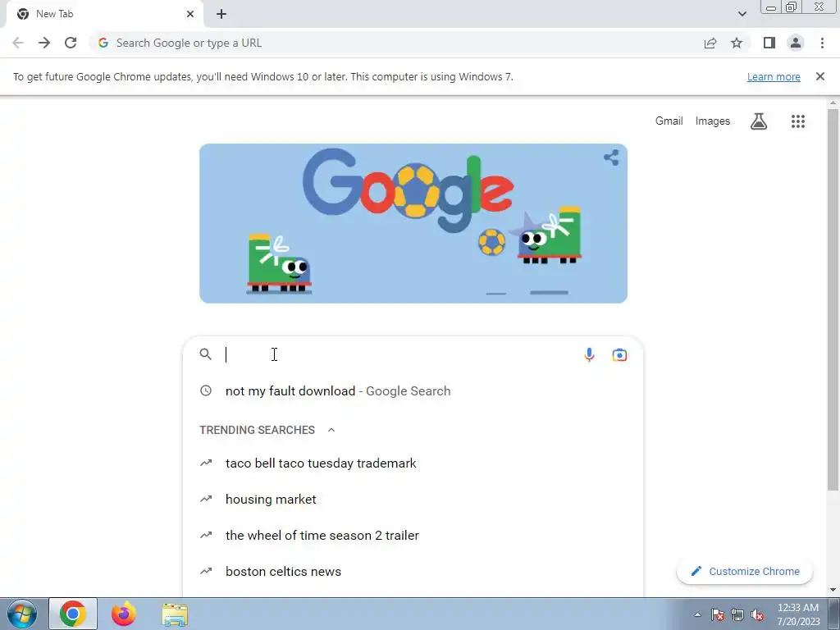Open the taskbar clock and date

pyautogui.click(x=798, y=614)
